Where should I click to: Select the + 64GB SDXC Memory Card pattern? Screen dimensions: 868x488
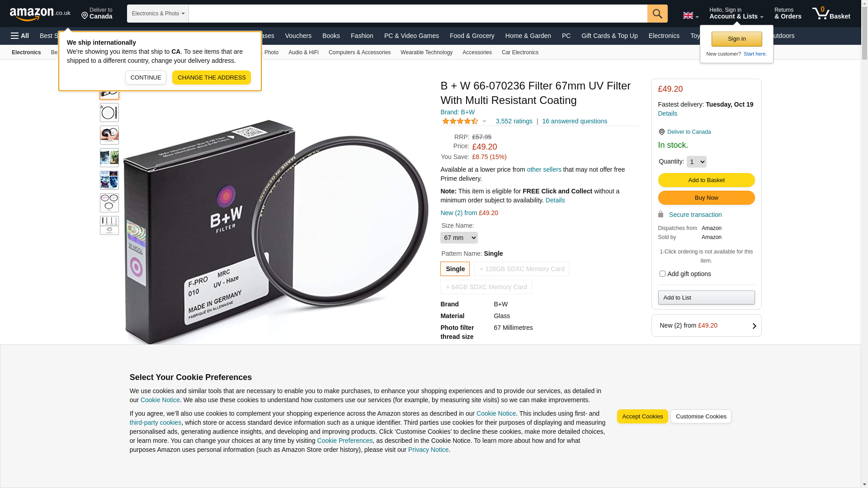pos(486,287)
